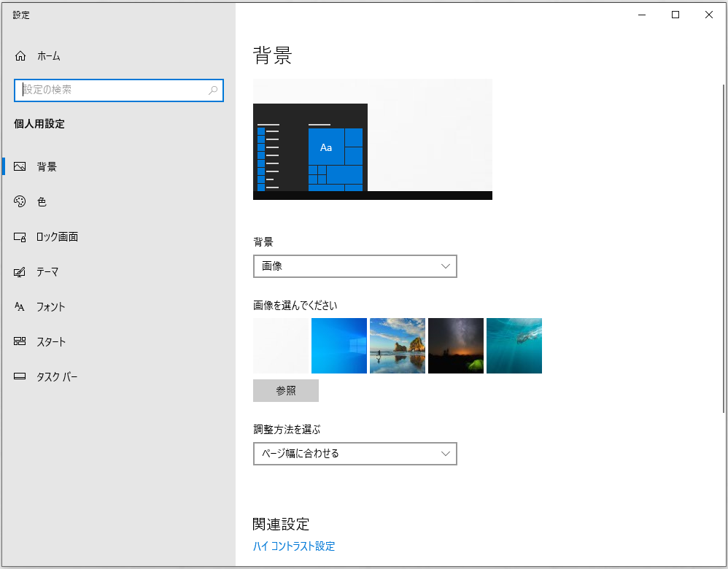This screenshot has width=728, height=569.
Task: Click the 参照 browse button
Action: [286, 390]
